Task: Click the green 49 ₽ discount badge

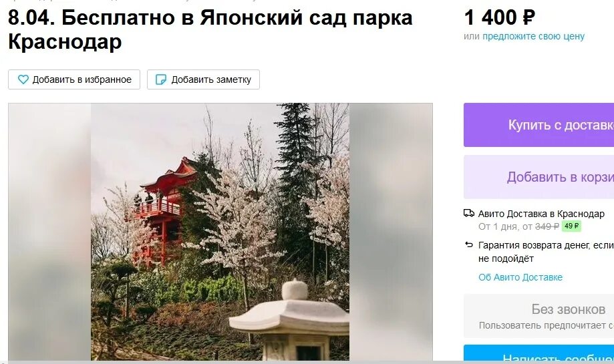Action: click(x=571, y=226)
